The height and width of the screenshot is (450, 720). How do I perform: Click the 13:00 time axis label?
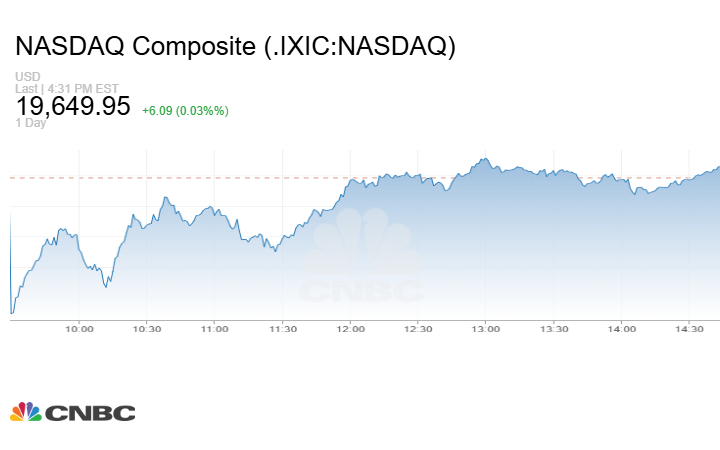point(486,328)
